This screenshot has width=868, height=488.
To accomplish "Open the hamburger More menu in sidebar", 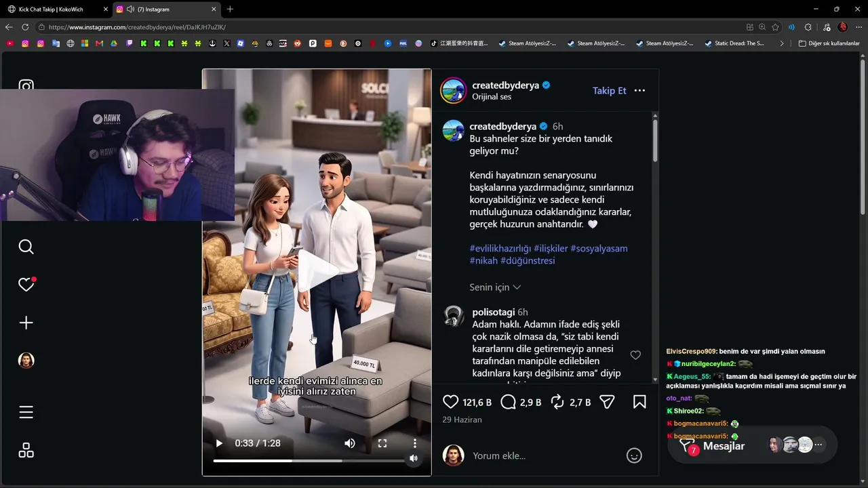I will click(x=26, y=412).
